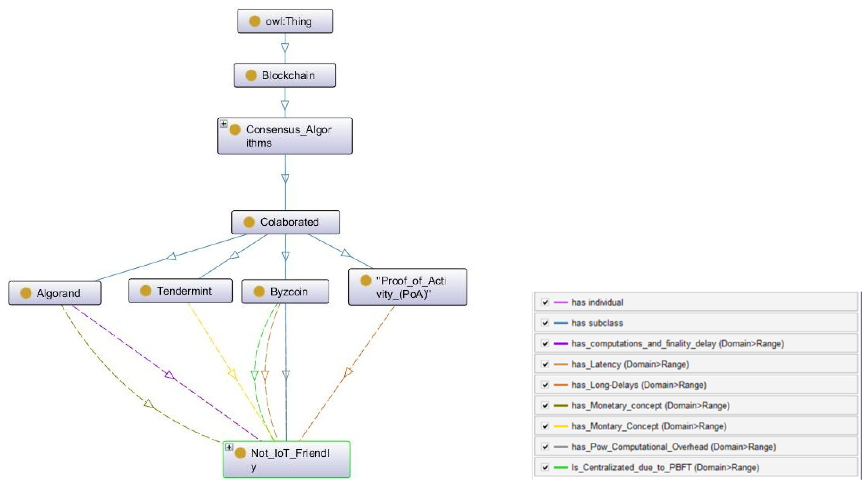Image resolution: width=868 pixels, height=490 pixels.
Task: Click the Blockchain node's yellow circle icon
Action: pyautogui.click(x=251, y=75)
